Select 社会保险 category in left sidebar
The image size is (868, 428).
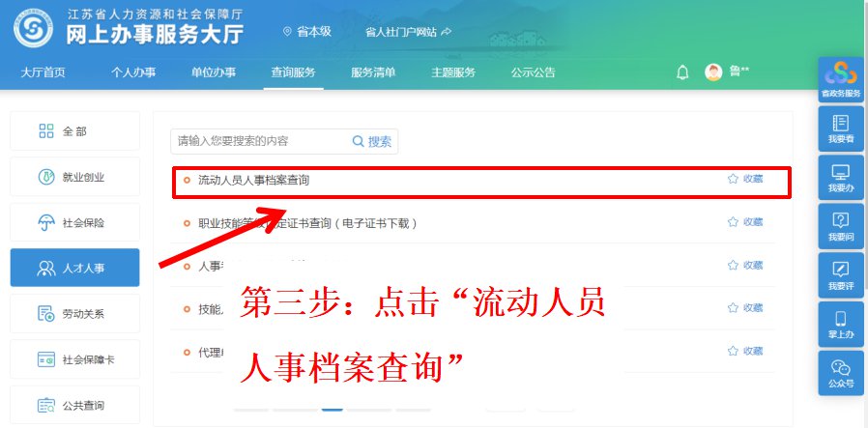(x=74, y=222)
